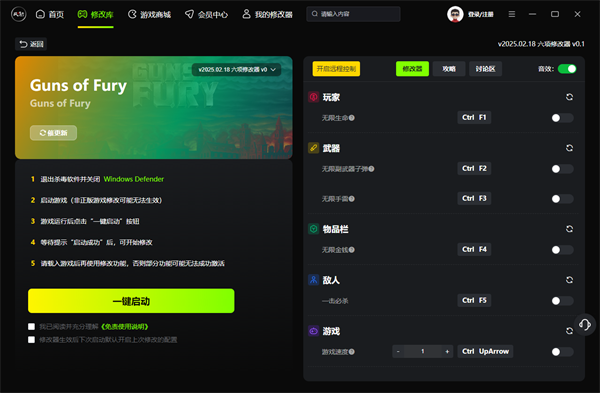Check the 免责使用说明 agreement checkbox
The height and width of the screenshot is (393, 600).
31,326
